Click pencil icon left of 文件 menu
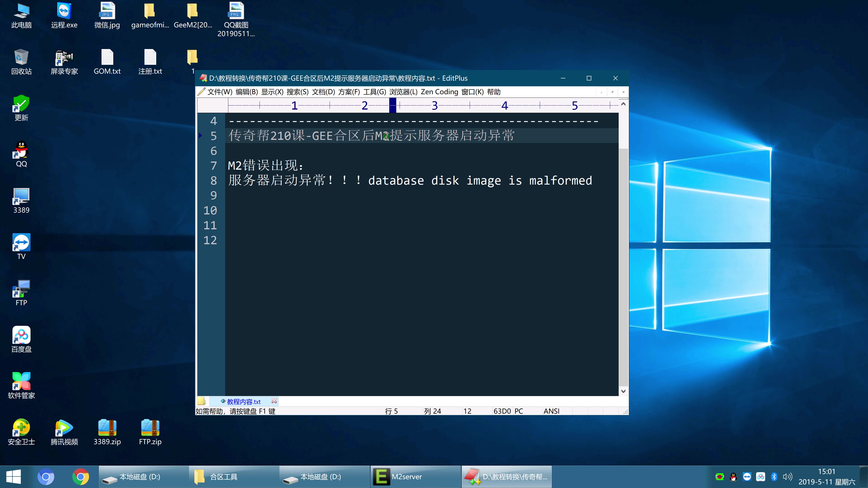Viewport: 868px width, 488px height. click(x=201, y=91)
